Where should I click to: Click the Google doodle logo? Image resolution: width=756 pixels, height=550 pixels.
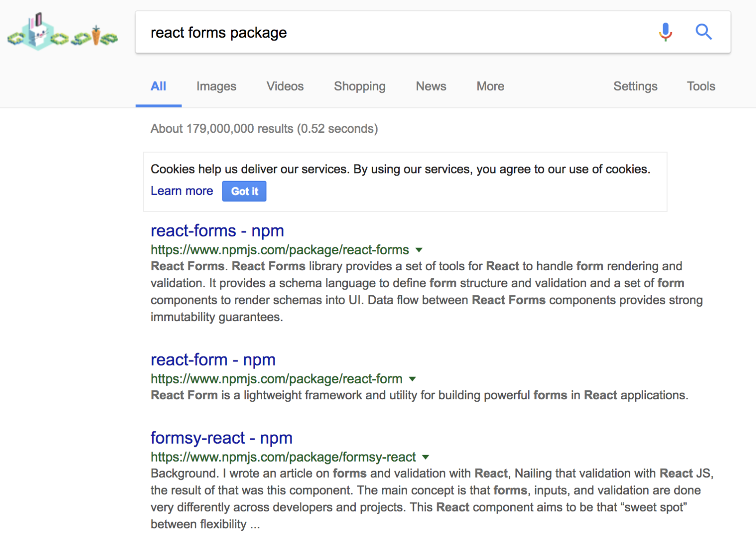point(62,32)
